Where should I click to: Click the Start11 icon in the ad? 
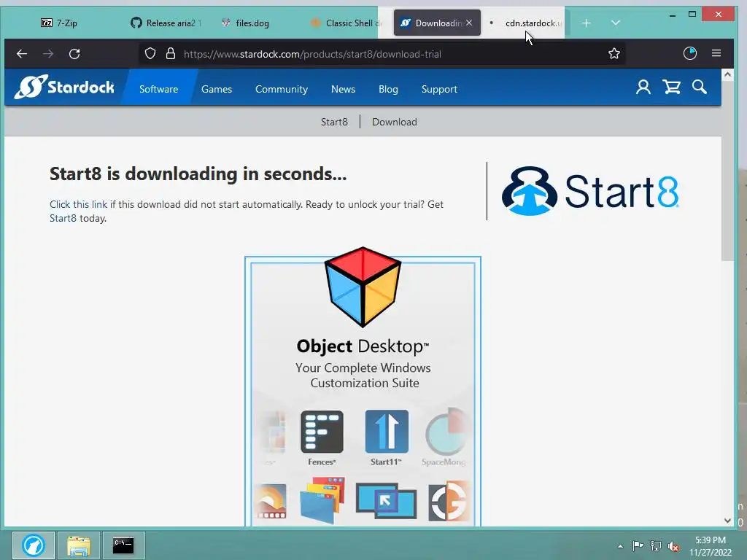point(387,432)
